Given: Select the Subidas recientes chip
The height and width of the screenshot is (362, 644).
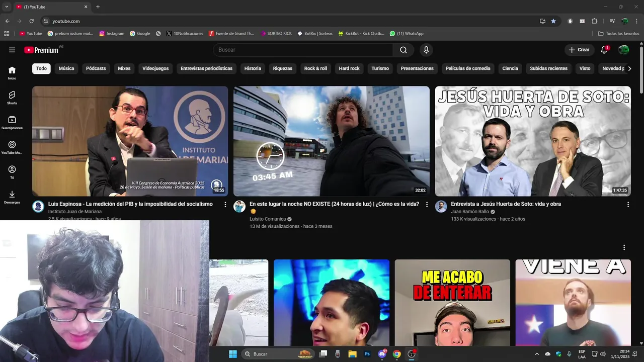Looking at the screenshot, I should (548, 68).
